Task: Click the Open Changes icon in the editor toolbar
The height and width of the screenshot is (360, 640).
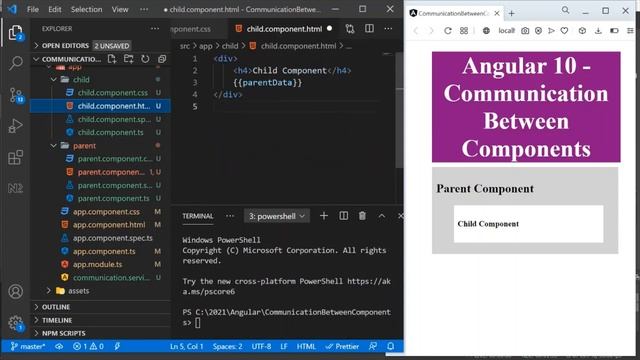Action: (x=350, y=29)
